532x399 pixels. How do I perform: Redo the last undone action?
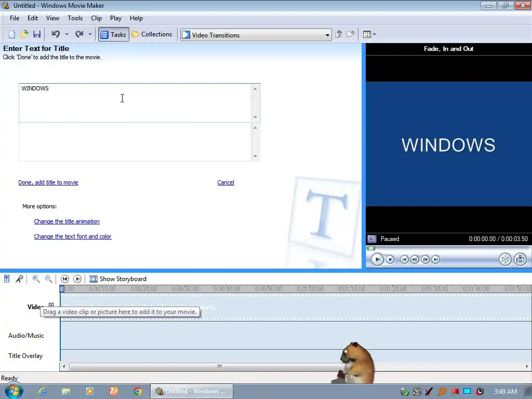tap(79, 34)
